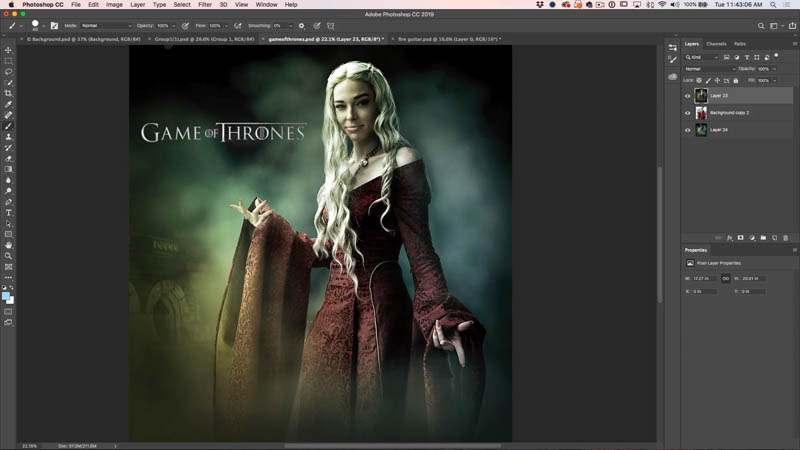Switch to Background.psd document tab
This screenshot has width=800, height=450.
pyautogui.click(x=83, y=39)
